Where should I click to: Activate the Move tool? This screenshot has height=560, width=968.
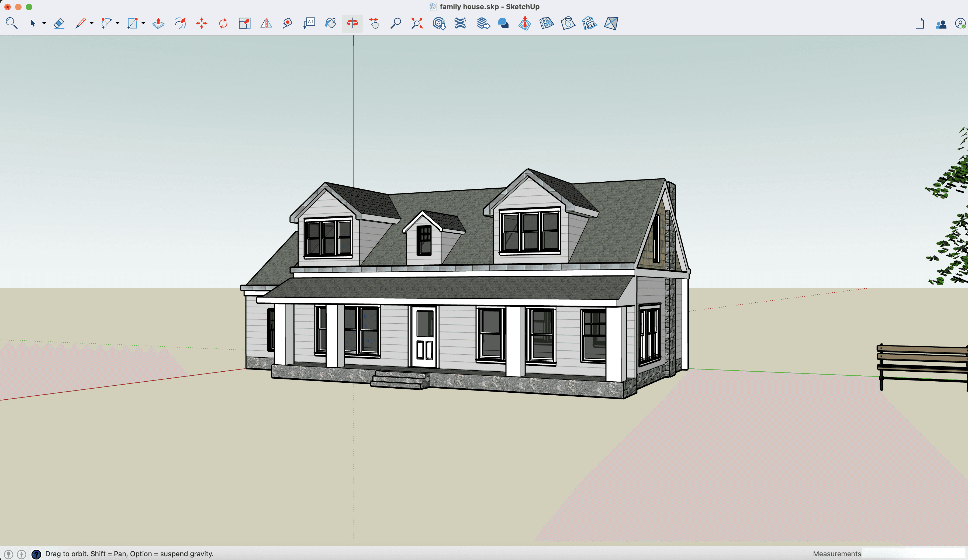[x=201, y=23]
